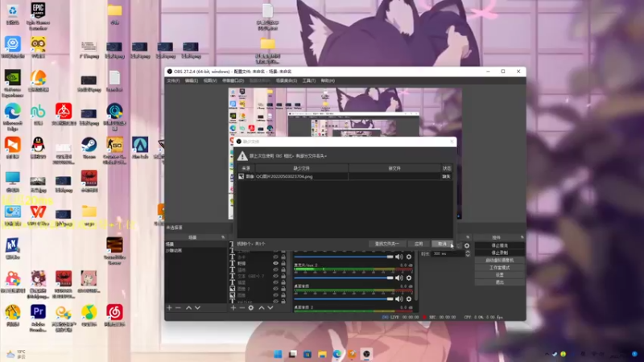Image resolution: width=644 pixels, height=362 pixels.
Task: Pop out the Controls dock panel
Action: coord(522,237)
